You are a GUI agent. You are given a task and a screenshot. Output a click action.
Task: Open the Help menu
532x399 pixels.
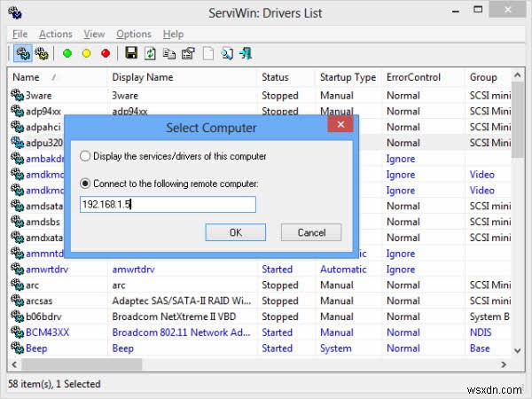coord(173,34)
